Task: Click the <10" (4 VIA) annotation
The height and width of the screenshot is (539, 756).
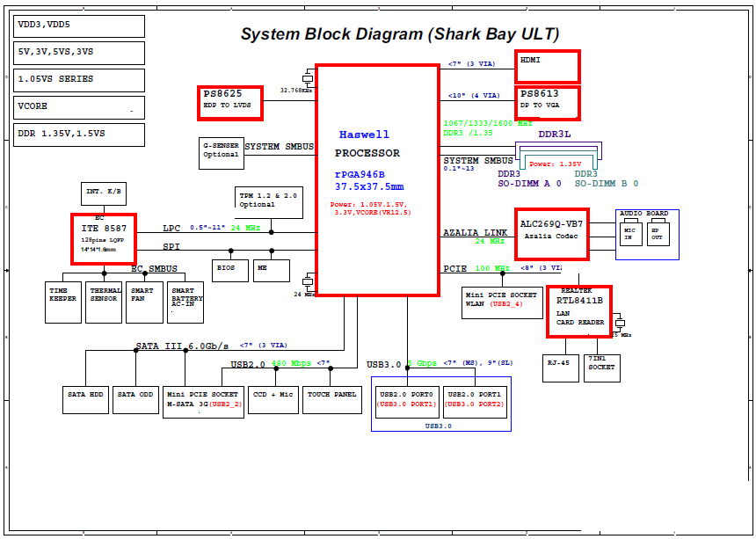Action: (474, 96)
